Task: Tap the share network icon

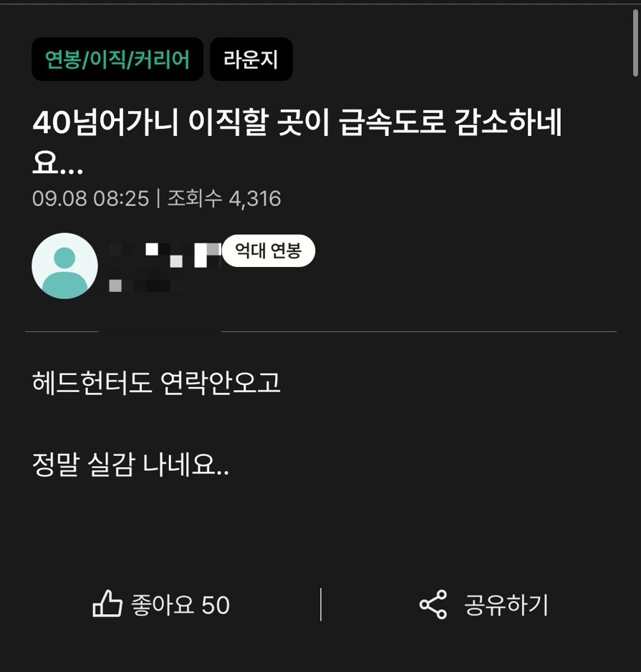Action: (433, 604)
